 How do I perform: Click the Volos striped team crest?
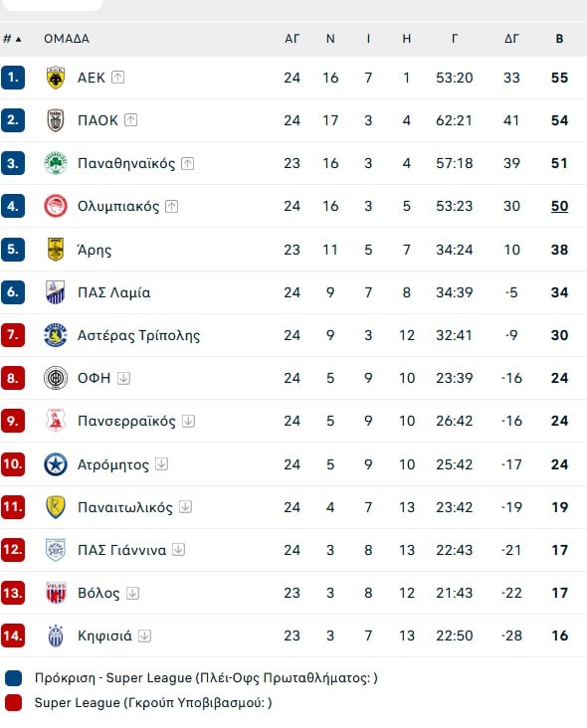[56, 593]
